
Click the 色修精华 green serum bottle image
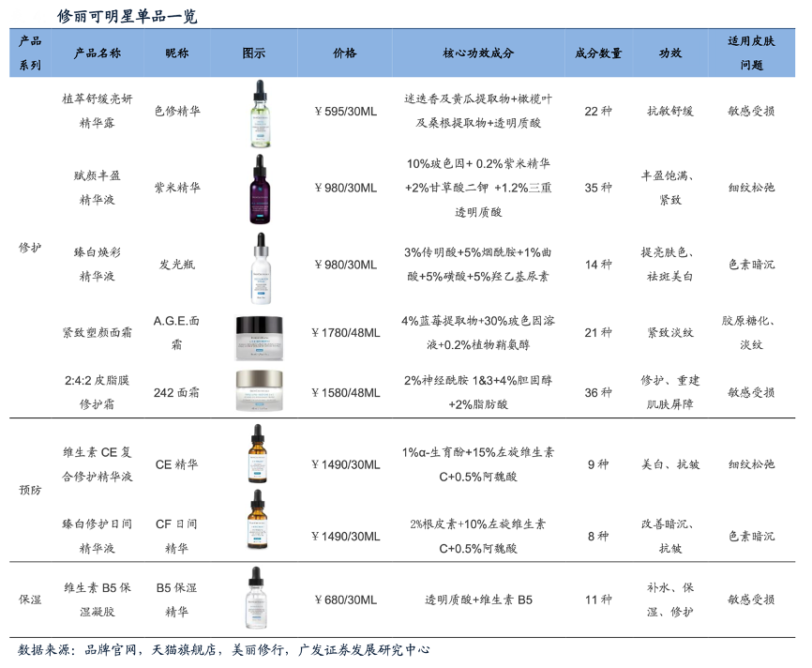point(258,113)
